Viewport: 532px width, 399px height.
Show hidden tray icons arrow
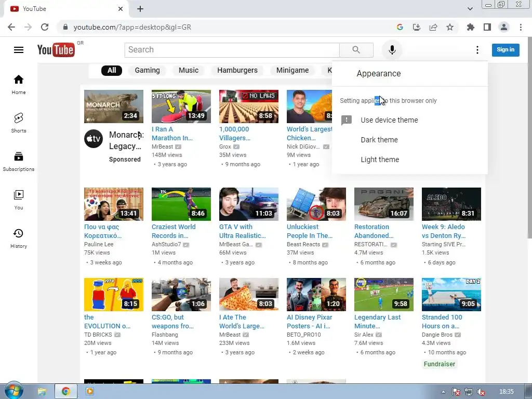tap(443, 392)
